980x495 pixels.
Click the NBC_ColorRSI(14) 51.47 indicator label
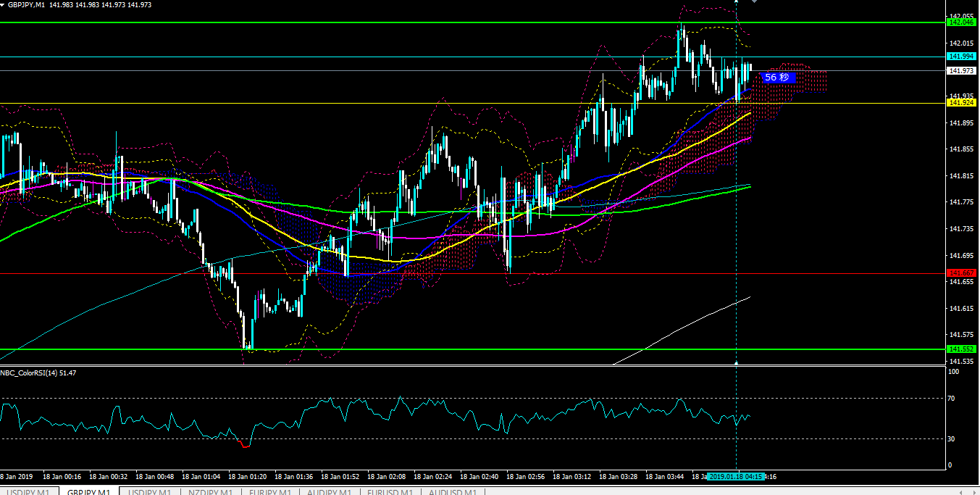(38, 373)
